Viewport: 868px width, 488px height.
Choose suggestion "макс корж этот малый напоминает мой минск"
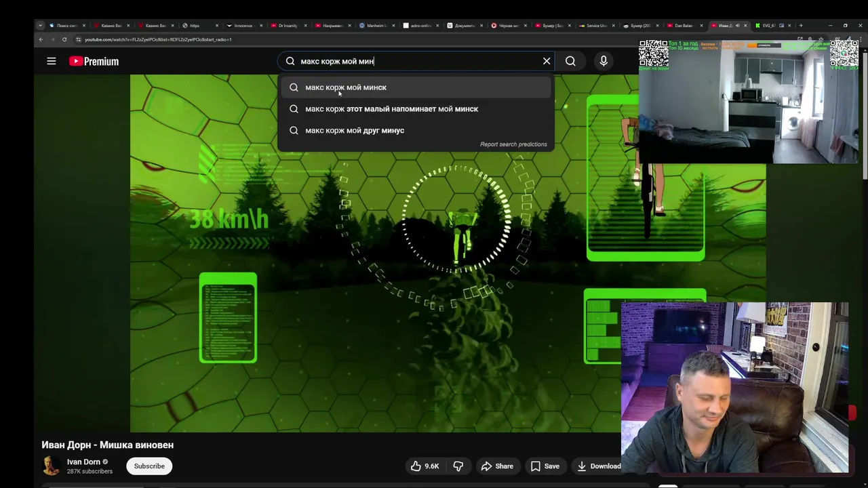coord(416,109)
